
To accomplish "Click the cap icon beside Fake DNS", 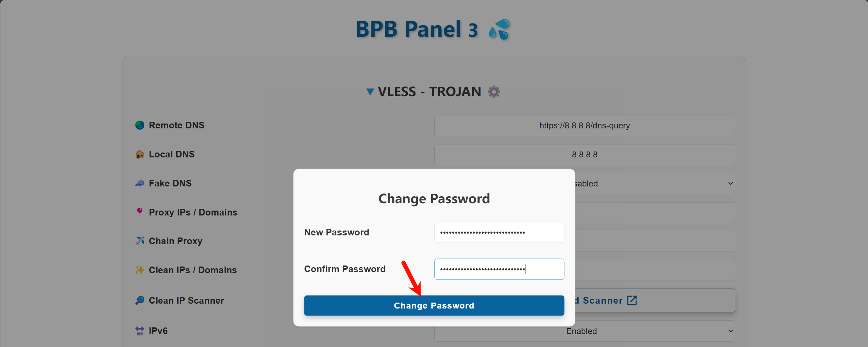I will (x=140, y=183).
